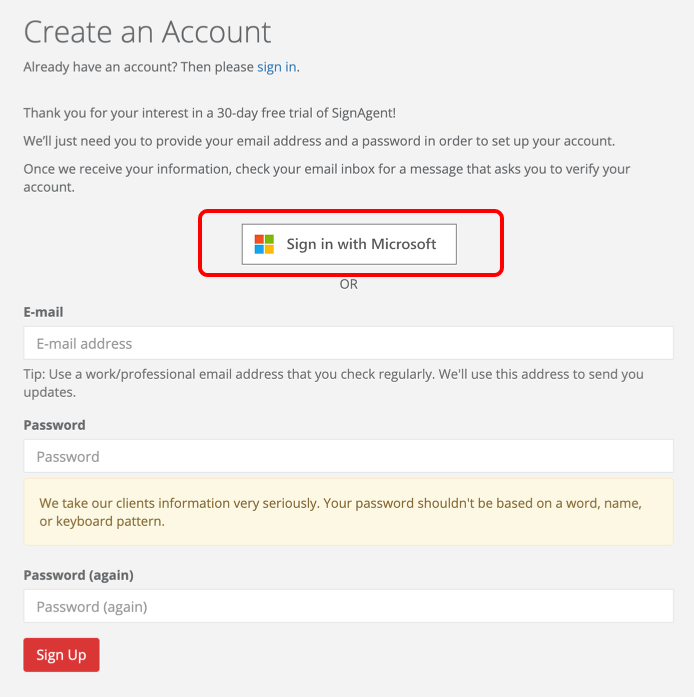This screenshot has height=697, width=694.
Task: Click the Create an Account heading
Action: (147, 32)
